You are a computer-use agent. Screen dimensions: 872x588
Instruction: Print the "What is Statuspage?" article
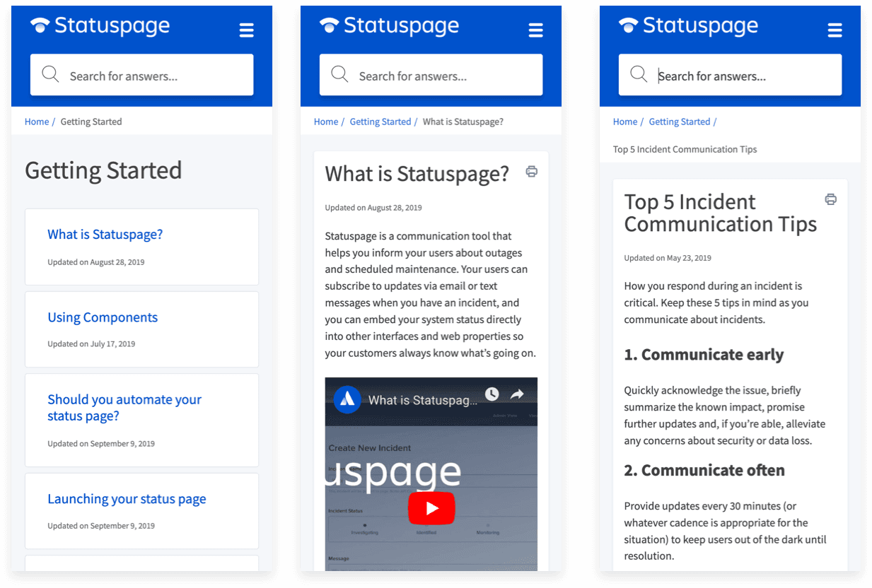pyautogui.click(x=531, y=171)
